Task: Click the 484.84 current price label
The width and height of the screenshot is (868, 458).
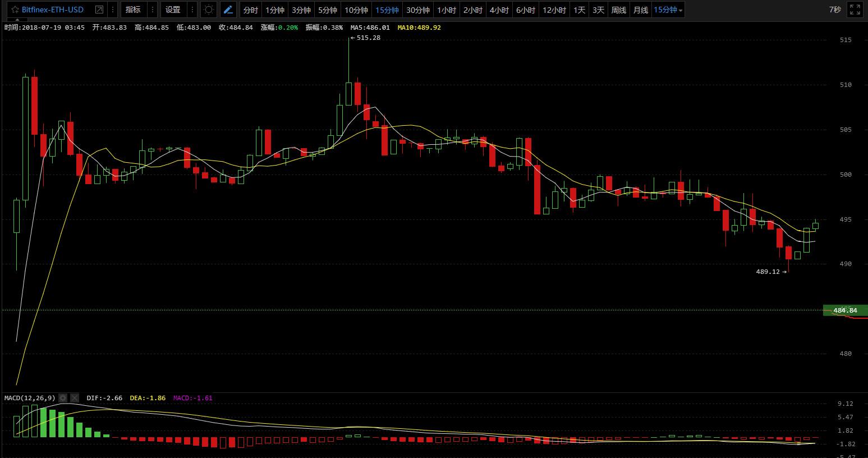Action: click(845, 310)
